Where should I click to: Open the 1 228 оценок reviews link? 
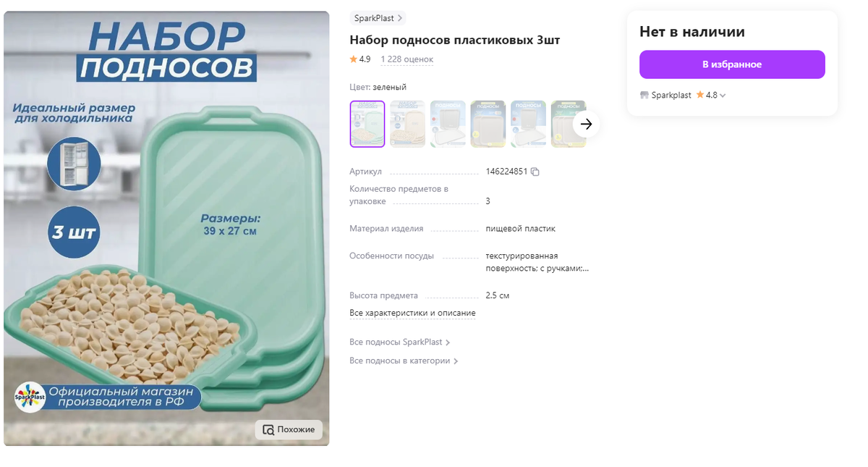click(x=407, y=59)
